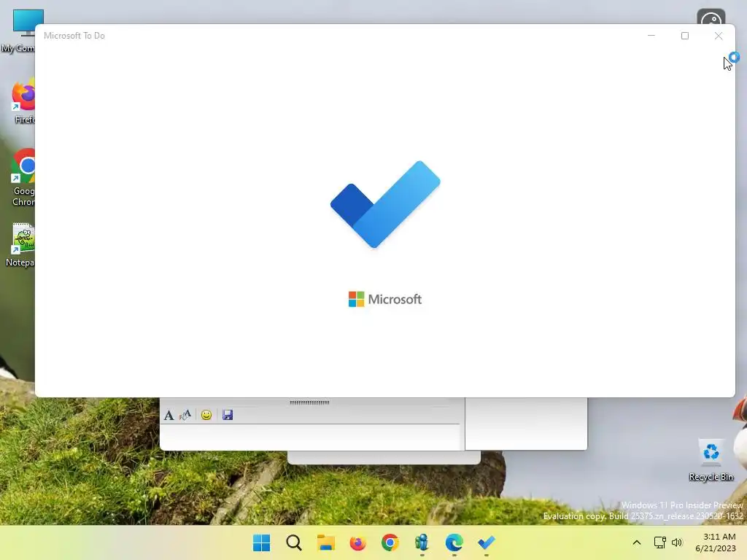The height and width of the screenshot is (560, 747).
Task: Click the font icon in chat toolbar
Action: tap(169, 415)
